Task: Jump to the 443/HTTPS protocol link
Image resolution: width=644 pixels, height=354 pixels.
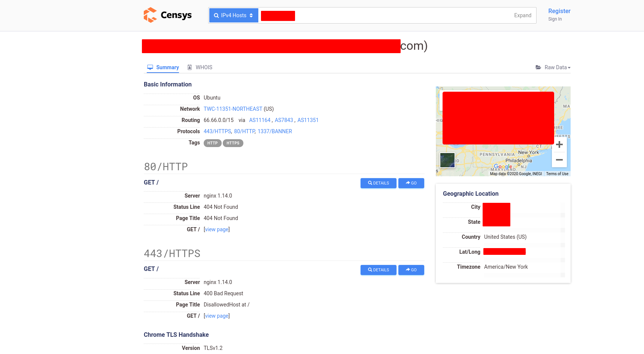Action: (217, 131)
